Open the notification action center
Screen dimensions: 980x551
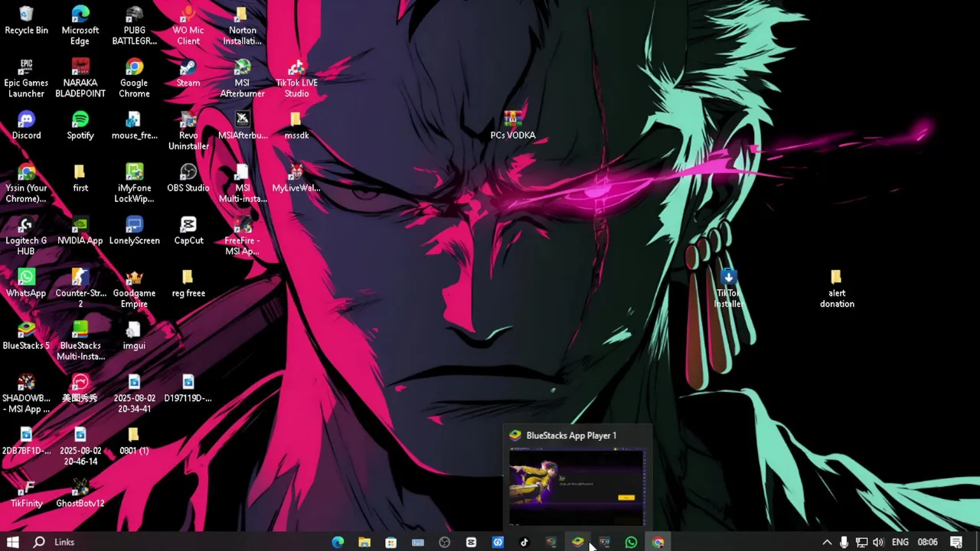(x=956, y=542)
